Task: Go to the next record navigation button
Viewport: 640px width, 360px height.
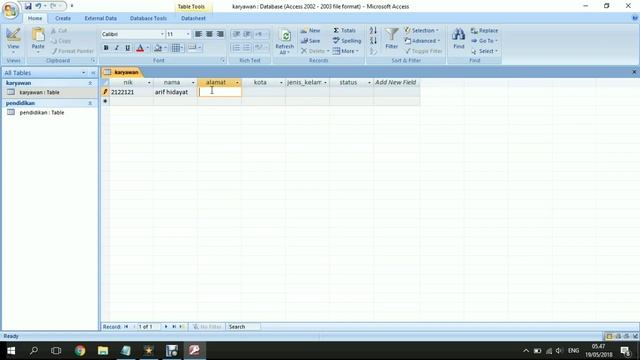Action: point(166,327)
